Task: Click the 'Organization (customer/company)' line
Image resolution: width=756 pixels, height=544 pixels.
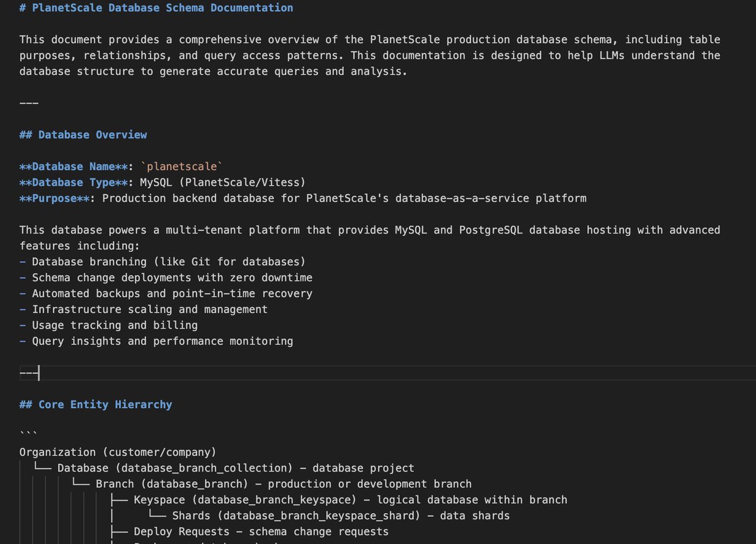Action: pyautogui.click(x=118, y=452)
